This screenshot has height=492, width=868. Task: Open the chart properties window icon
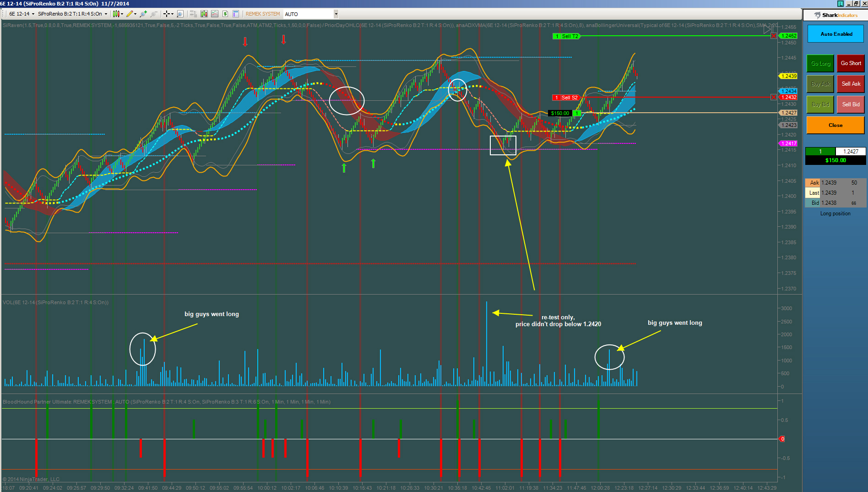(x=236, y=14)
